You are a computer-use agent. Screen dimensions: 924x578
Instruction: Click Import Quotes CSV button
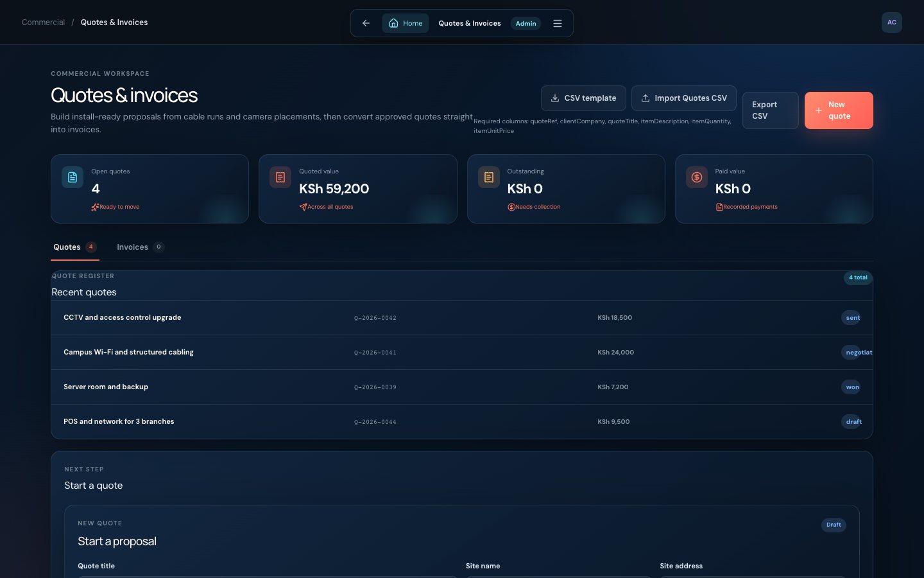tap(684, 98)
